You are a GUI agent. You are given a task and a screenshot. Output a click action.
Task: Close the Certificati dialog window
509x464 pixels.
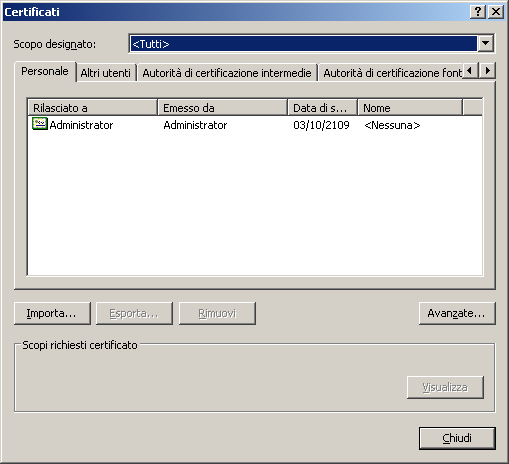[496, 12]
